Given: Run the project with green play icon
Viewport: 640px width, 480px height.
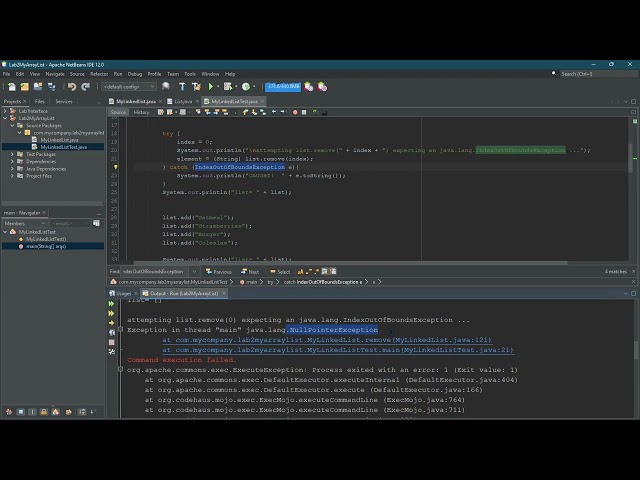Looking at the screenshot, I should point(211,87).
